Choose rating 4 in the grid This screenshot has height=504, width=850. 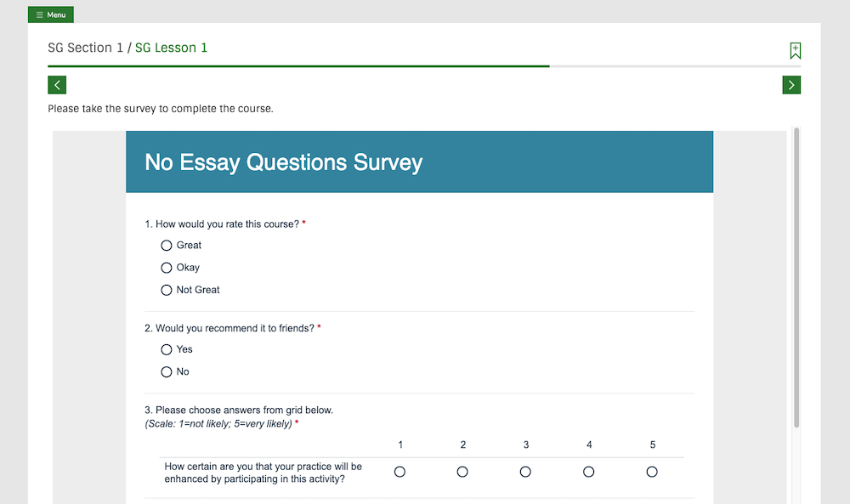[589, 472]
